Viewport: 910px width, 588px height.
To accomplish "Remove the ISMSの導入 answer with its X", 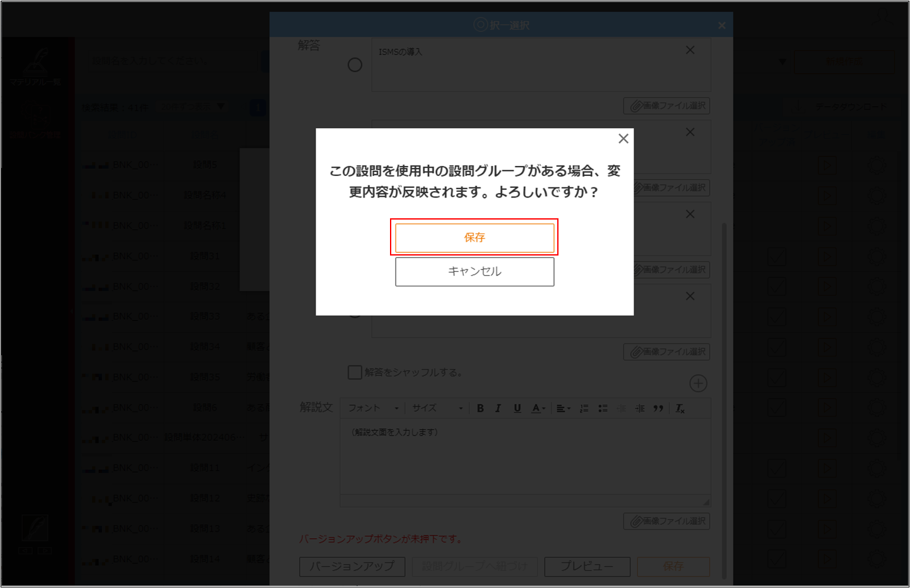I will point(690,50).
